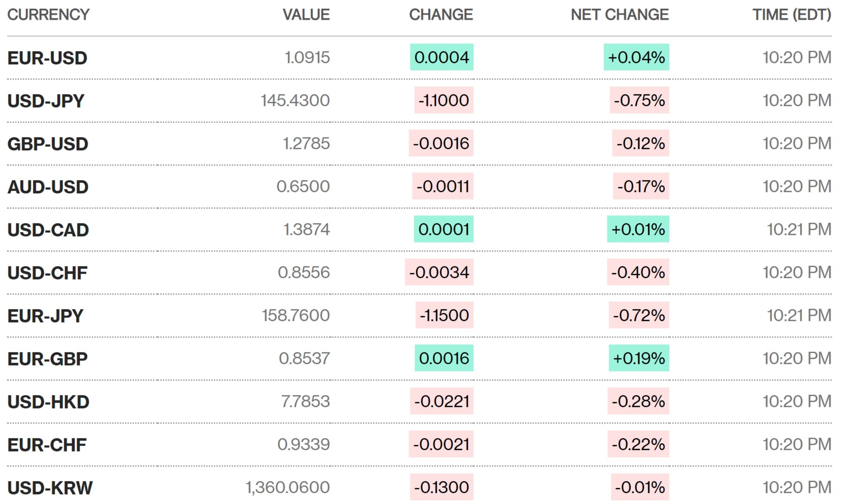The height and width of the screenshot is (504, 841).
Task: Sort by the VALUE column header
Action: click(x=306, y=15)
